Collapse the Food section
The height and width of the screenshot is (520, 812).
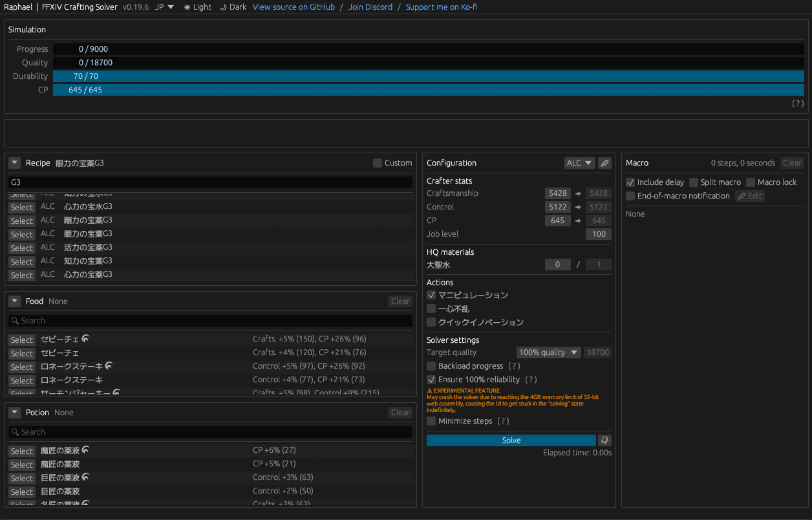click(x=15, y=301)
